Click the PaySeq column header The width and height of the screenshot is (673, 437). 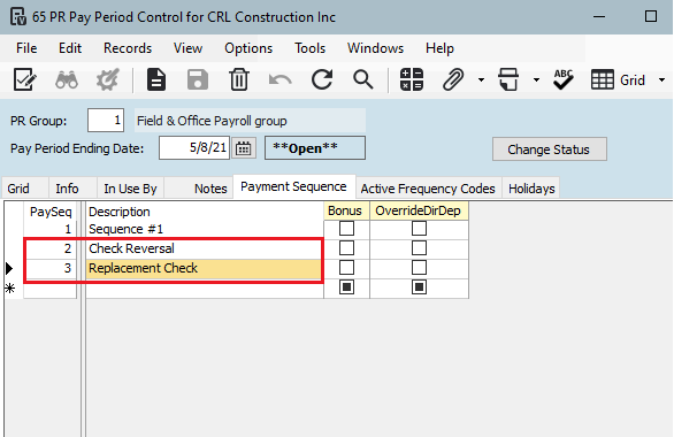point(50,212)
